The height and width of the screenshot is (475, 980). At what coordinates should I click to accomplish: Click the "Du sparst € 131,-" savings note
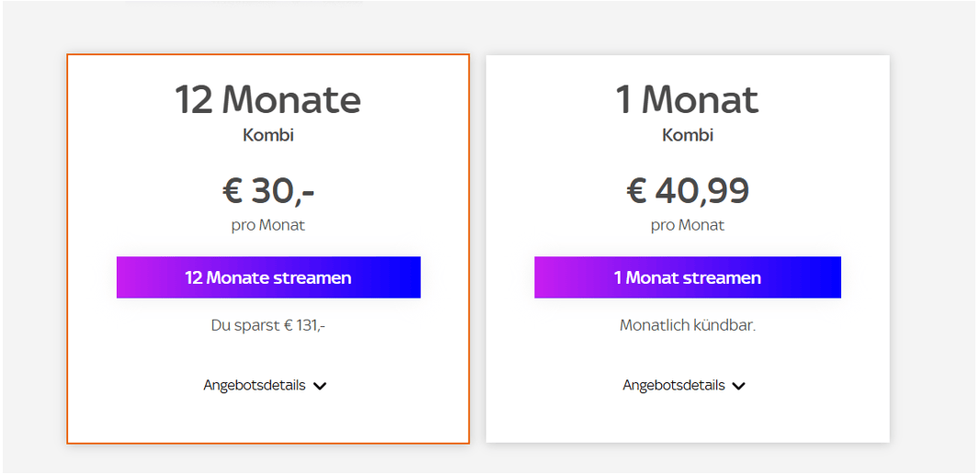coord(268,325)
